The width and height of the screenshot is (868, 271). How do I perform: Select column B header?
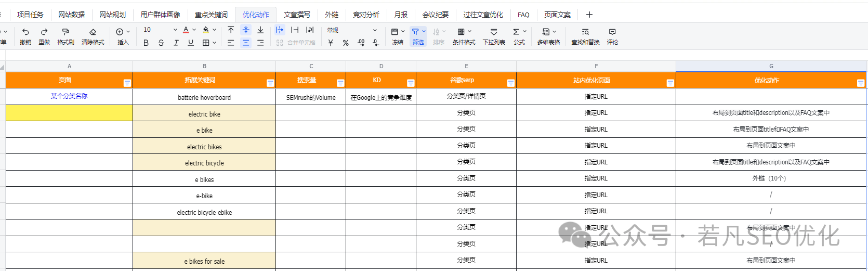click(204, 66)
